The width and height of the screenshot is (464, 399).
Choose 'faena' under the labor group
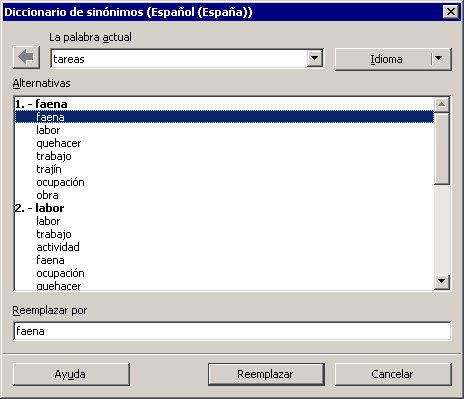[x=50, y=260]
